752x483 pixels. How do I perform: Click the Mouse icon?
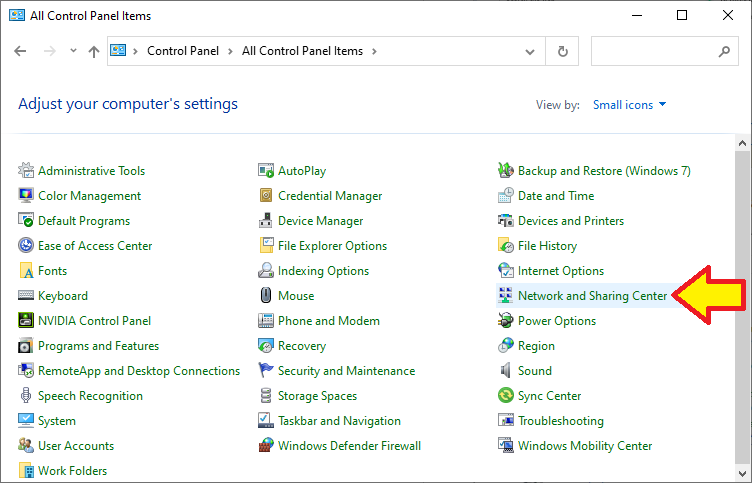(x=266, y=295)
